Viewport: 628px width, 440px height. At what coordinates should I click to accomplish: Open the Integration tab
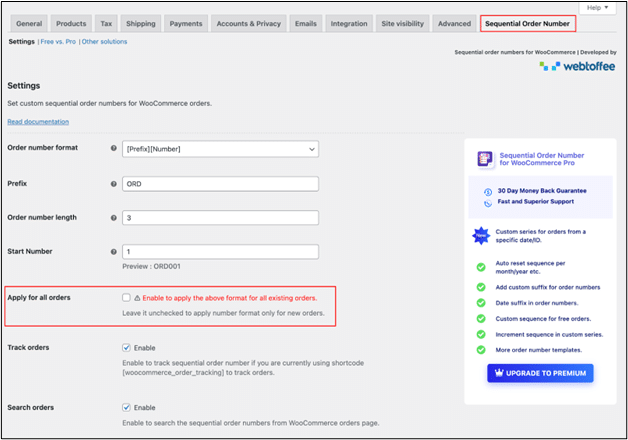click(349, 24)
